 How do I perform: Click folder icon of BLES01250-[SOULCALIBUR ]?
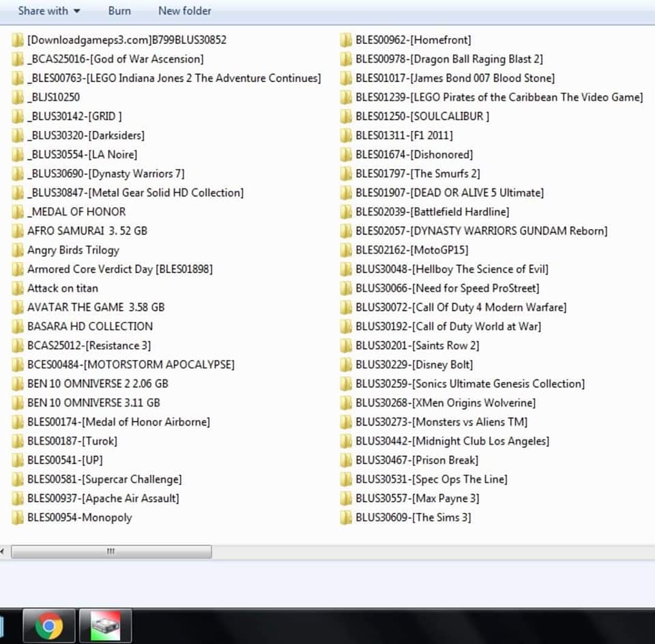click(x=346, y=117)
